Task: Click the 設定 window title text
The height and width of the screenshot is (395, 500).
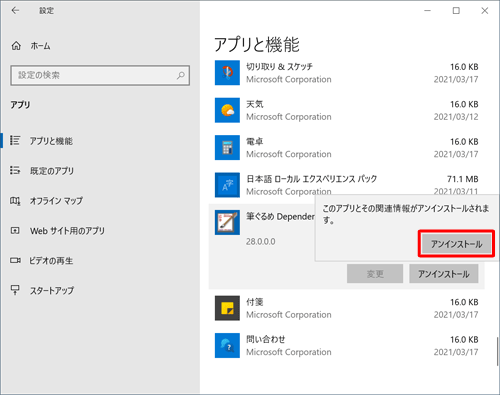Action: (46, 11)
